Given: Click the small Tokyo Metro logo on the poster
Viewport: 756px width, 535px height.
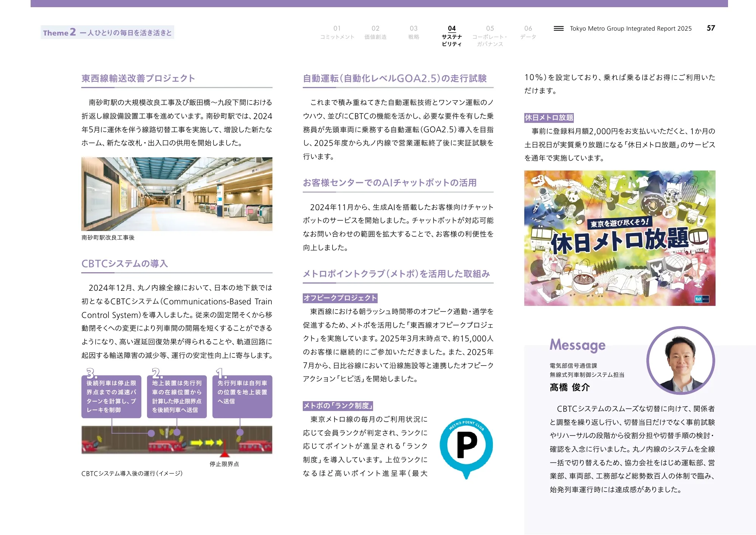Looking at the screenshot, I should 702,299.
